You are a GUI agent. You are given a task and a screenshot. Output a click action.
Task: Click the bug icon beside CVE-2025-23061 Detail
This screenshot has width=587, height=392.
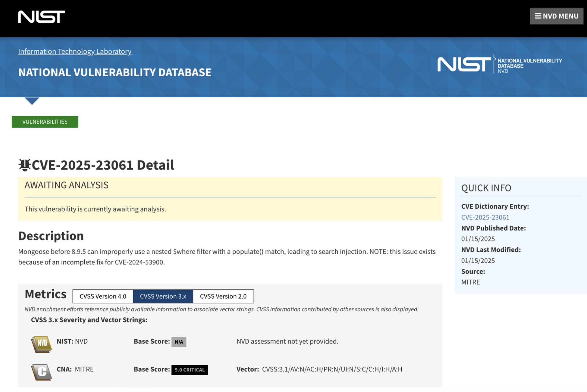tap(25, 165)
